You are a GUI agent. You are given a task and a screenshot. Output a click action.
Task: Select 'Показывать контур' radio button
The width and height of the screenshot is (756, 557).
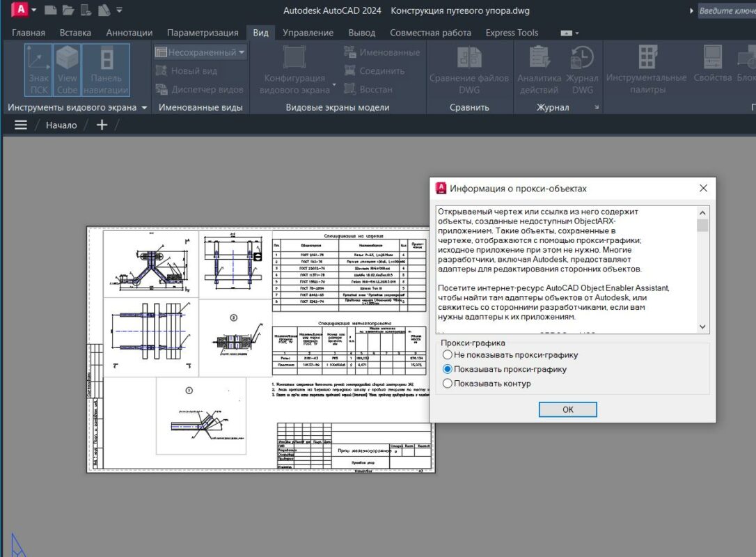pos(447,384)
